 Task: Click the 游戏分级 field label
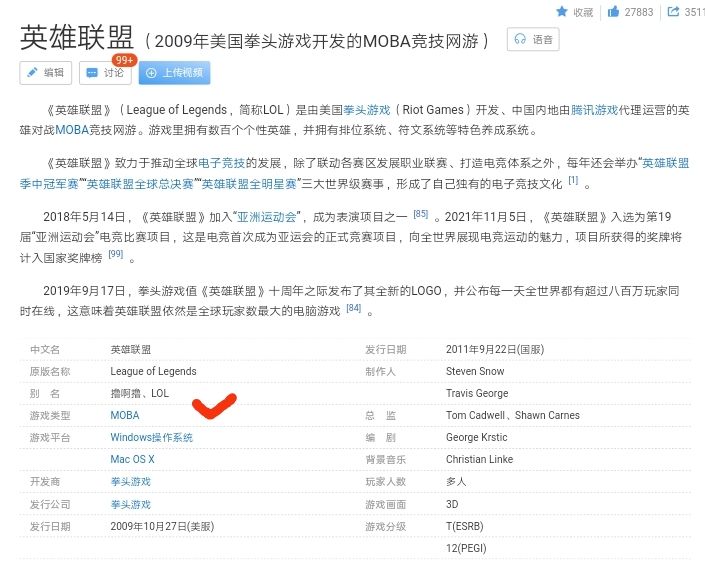pyautogui.click(x=385, y=526)
